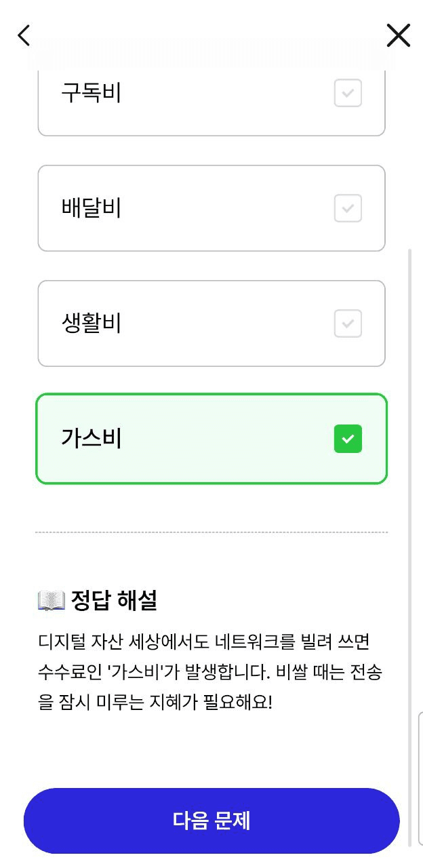Click the explanation line starting with 디지털 자산
423x868 pixels.
tap(203, 642)
